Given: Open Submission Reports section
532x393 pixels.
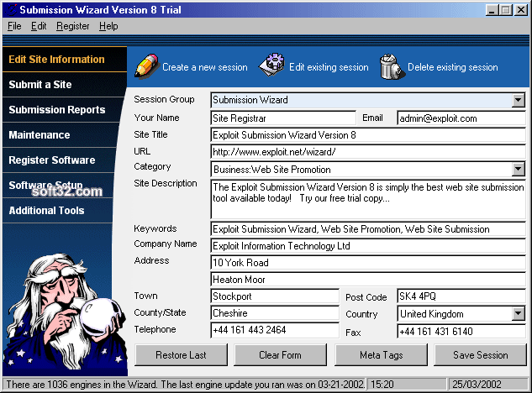Looking at the screenshot, I should tap(63, 109).
